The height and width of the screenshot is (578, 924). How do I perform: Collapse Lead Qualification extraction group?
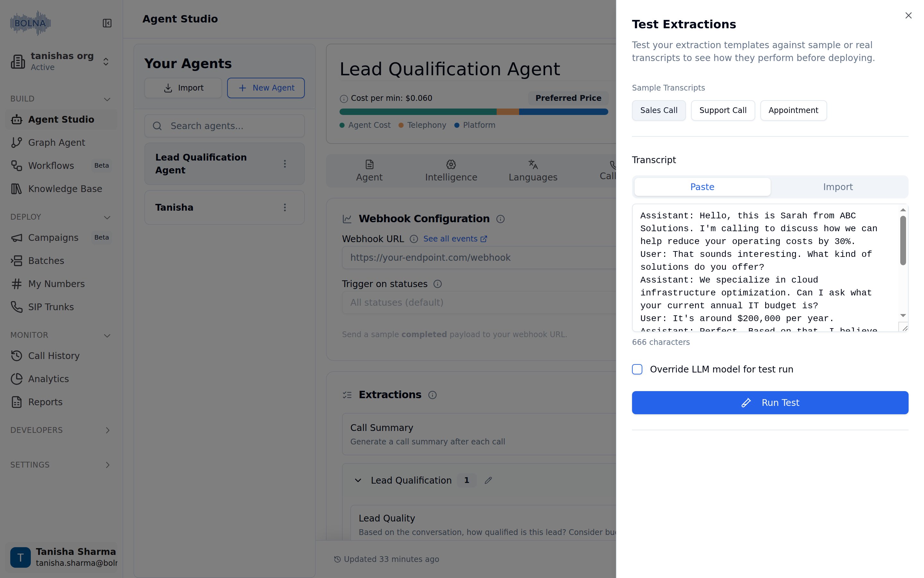pos(358,480)
